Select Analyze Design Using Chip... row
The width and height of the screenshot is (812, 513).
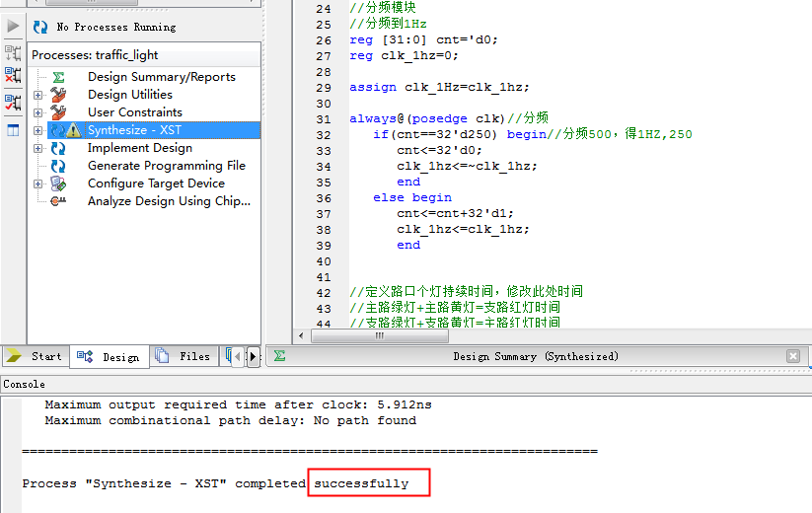tap(169, 201)
